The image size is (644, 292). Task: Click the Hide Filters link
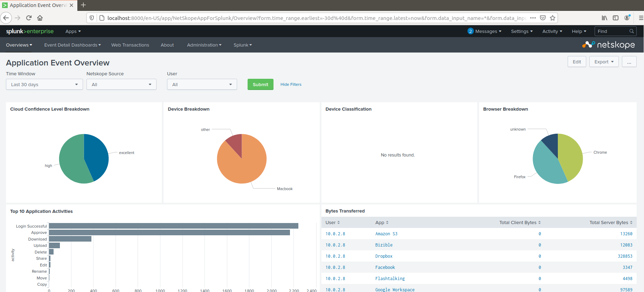click(291, 84)
